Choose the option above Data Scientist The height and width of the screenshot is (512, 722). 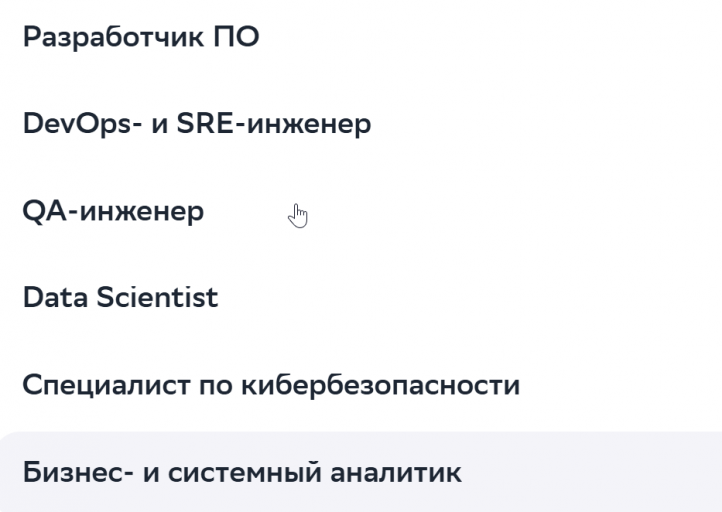(361, 211)
